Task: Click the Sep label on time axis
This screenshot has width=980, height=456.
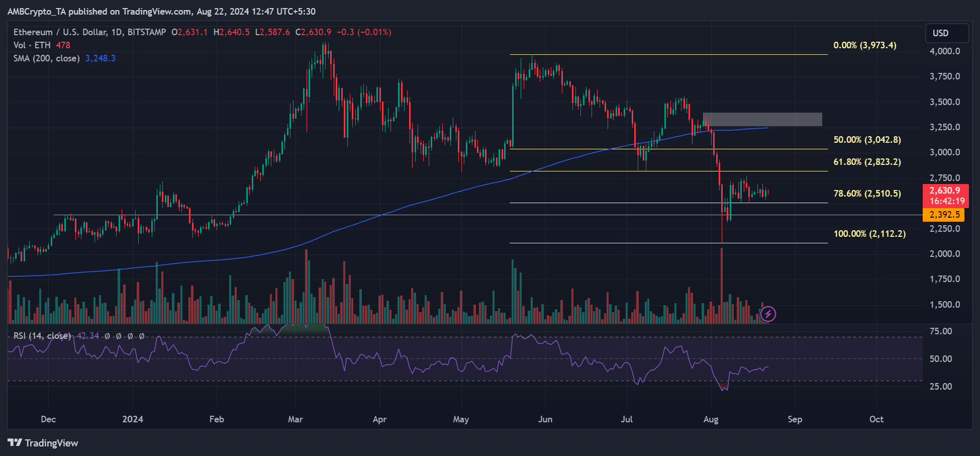Action: (795, 419)
